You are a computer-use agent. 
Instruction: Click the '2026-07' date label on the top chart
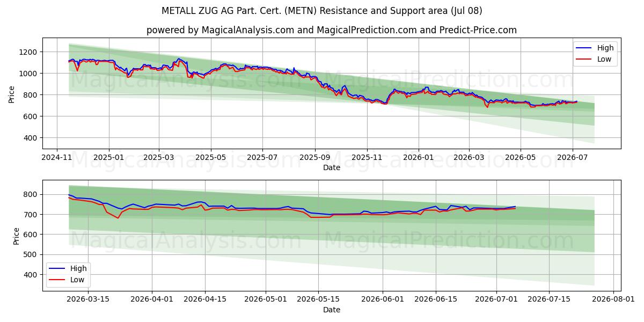tap(572, 157)
